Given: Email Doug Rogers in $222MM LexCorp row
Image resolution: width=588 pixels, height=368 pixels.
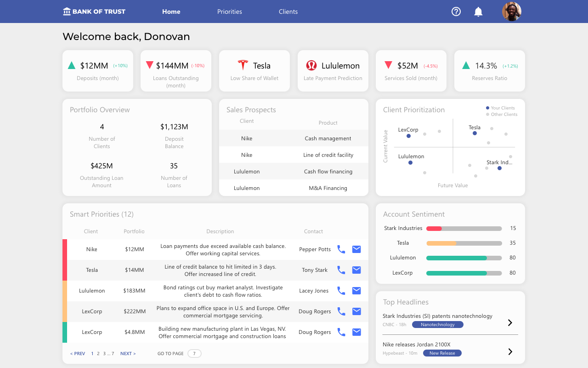Looking at the screenshot, I should [356, 311].
